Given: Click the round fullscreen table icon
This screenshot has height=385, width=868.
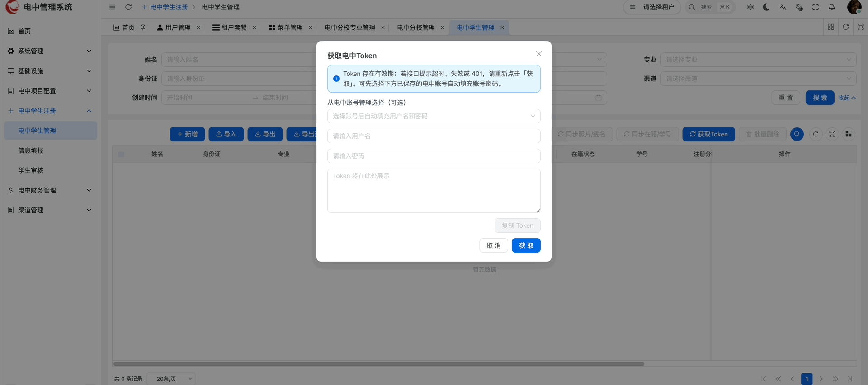Looking at the screenshot, I should (832, 134).
